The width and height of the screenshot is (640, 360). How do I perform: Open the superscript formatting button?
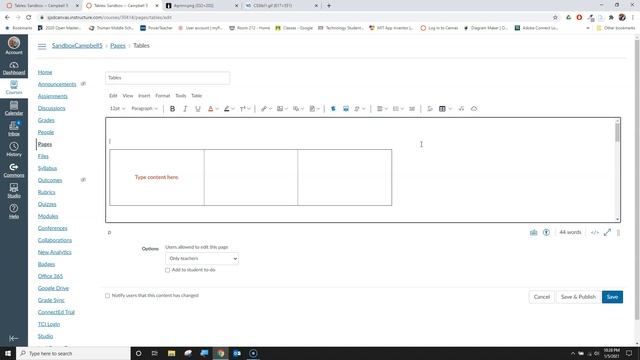pyautogui.click(x=242, y=109)
